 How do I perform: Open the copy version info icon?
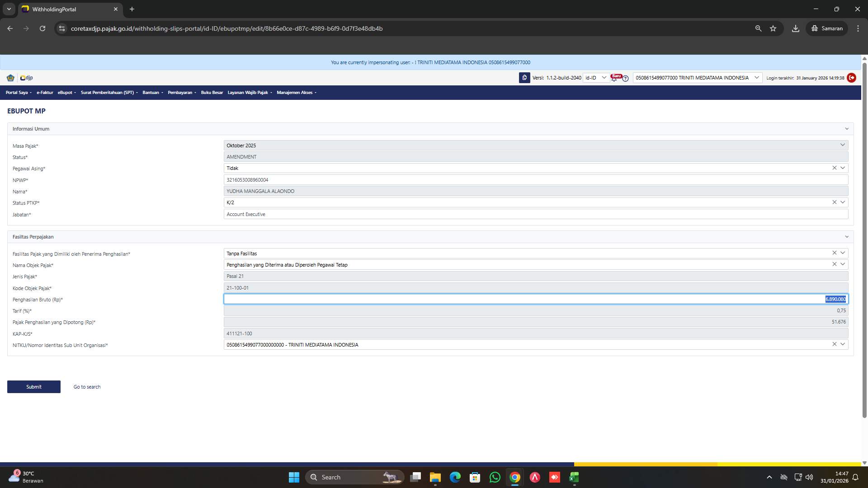[524, 78]
